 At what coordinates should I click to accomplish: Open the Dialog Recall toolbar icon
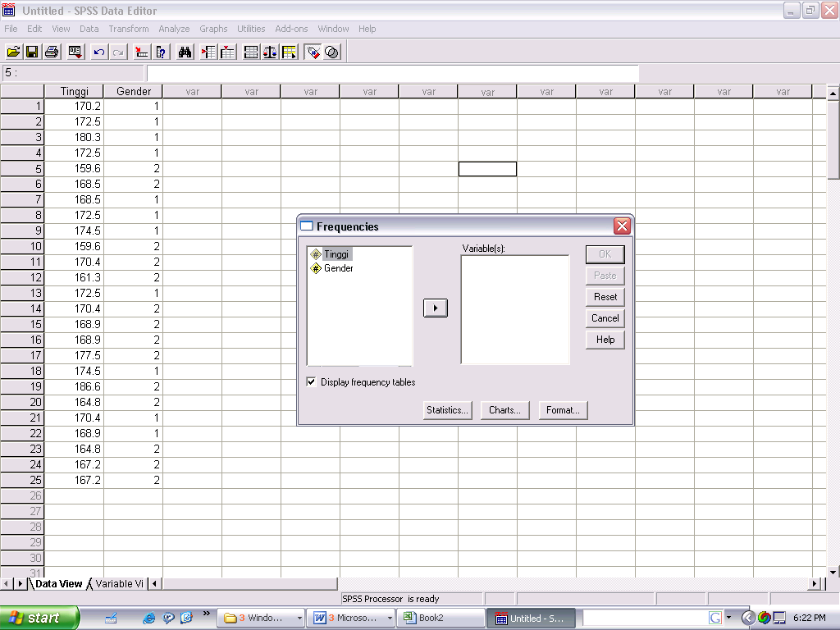[75, 52]
